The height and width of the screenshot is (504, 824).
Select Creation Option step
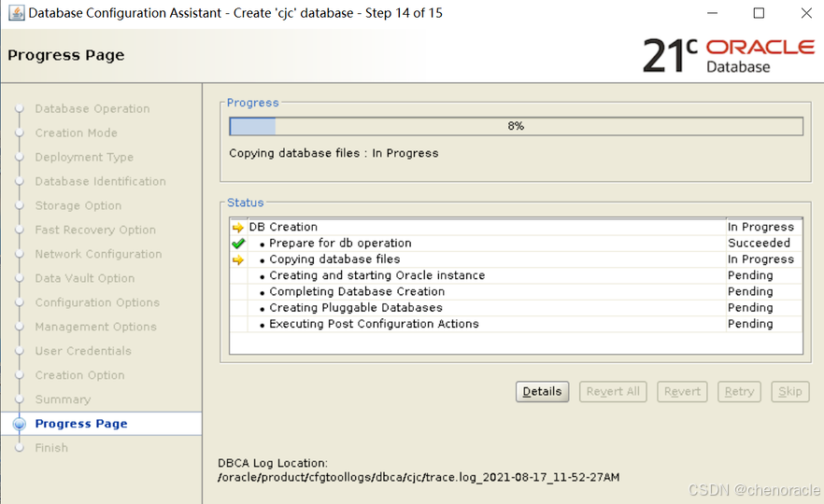point(80,375)
